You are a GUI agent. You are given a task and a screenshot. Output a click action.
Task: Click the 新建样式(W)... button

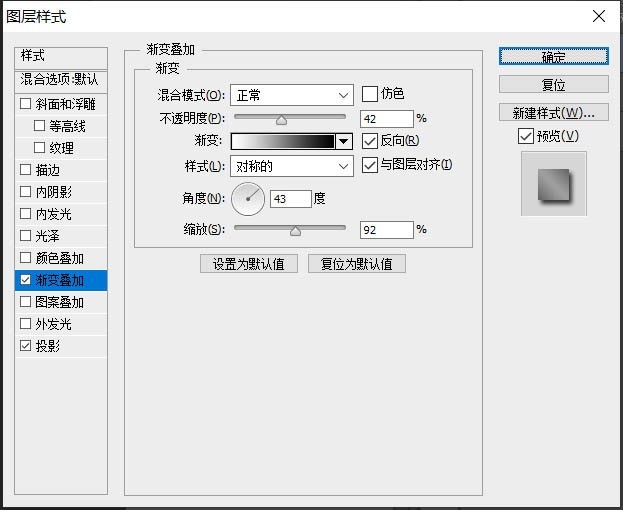pyautogui.click(x=553, y=112)
